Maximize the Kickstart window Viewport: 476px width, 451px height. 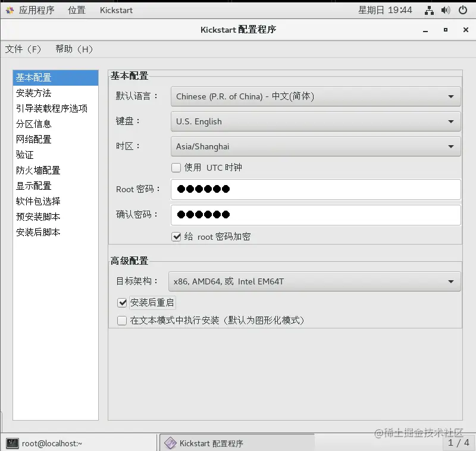click(x=445, y=30)
